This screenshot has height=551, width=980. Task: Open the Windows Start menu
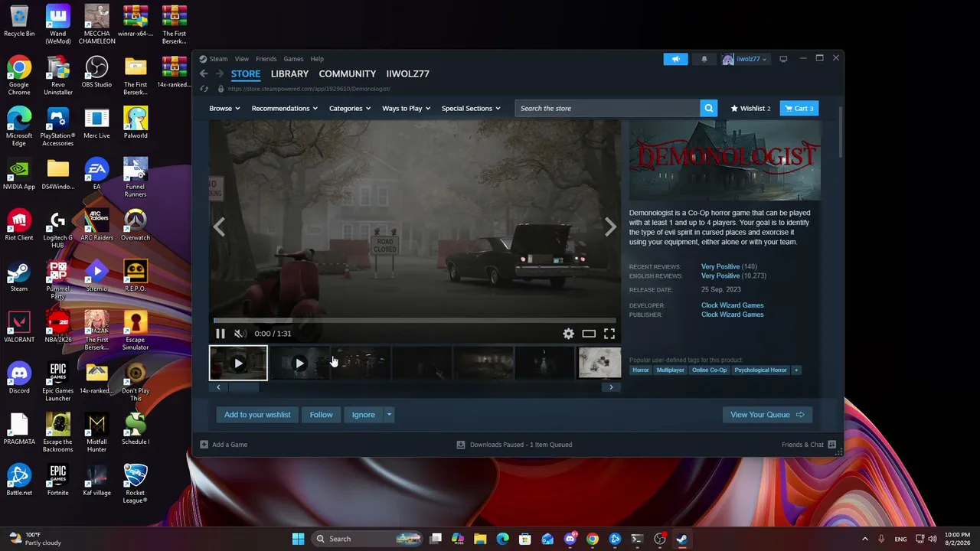click(298, 539)
